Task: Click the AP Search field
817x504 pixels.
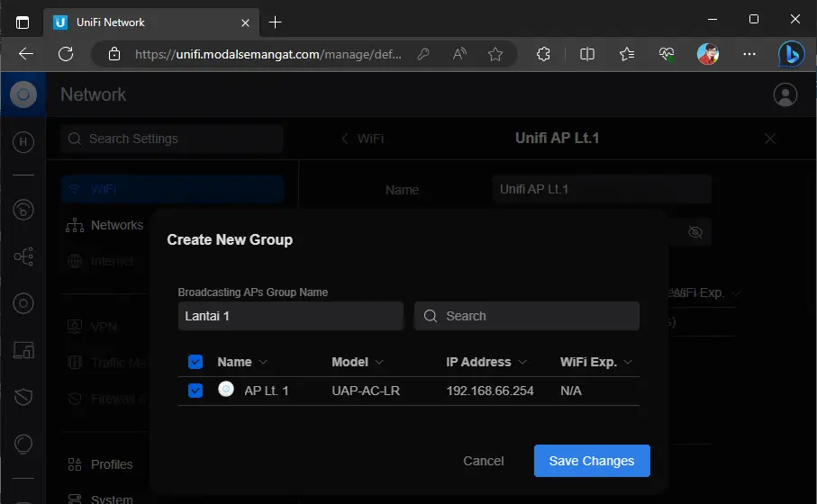Action: coord(527,316)
